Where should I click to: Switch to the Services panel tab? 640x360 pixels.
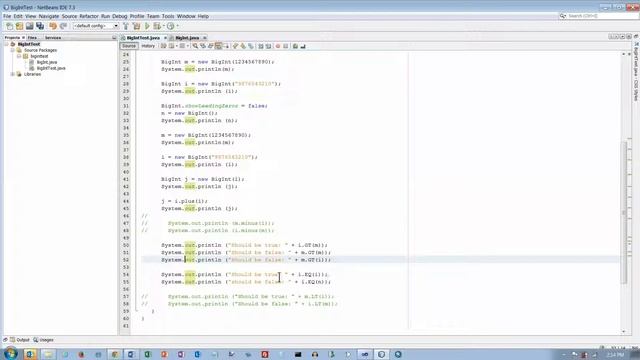click(x=53, y=38)
